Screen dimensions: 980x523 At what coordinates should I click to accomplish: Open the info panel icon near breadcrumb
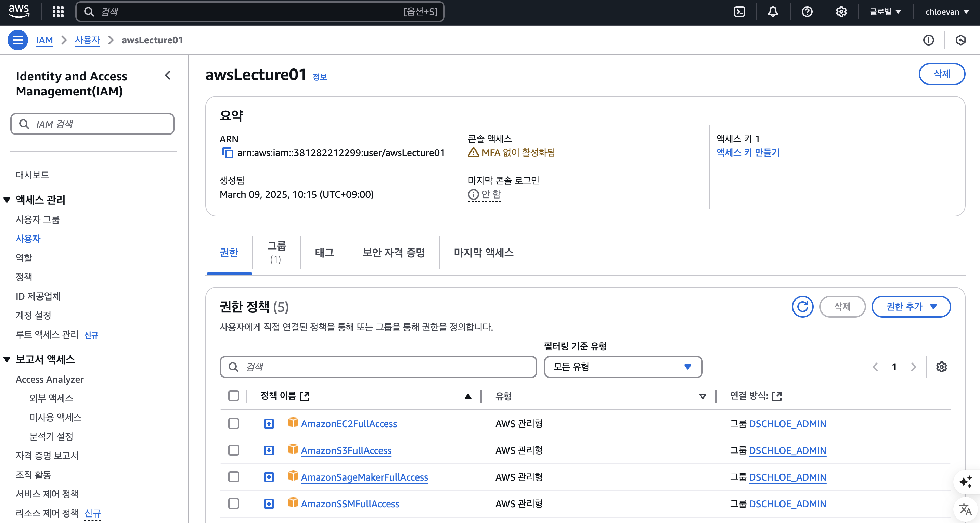pos(928,40)
